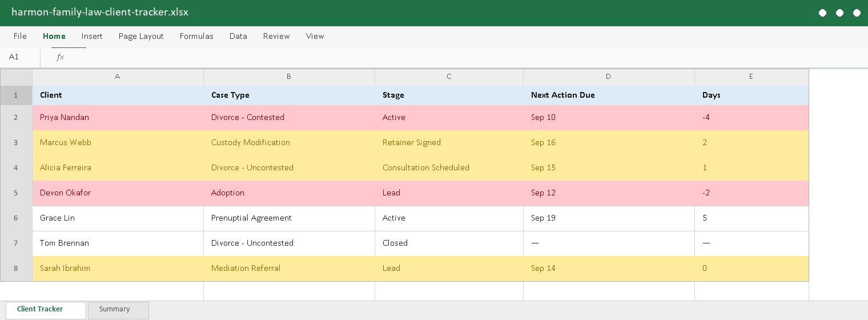The width and height of the screenshot is (868, 320).
Task: Click the Name Box showing A1
Action: [20, 57]
